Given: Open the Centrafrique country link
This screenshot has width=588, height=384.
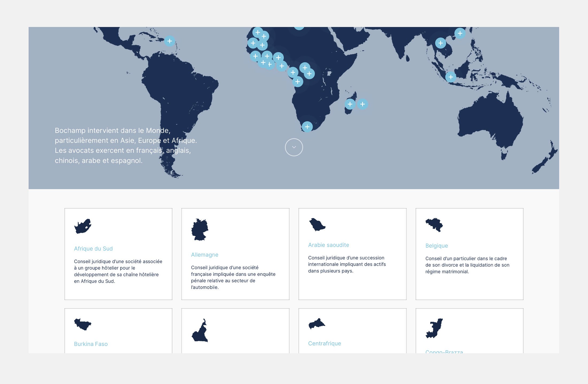Looking at the screenshot, I should click(x=324, y=343).
